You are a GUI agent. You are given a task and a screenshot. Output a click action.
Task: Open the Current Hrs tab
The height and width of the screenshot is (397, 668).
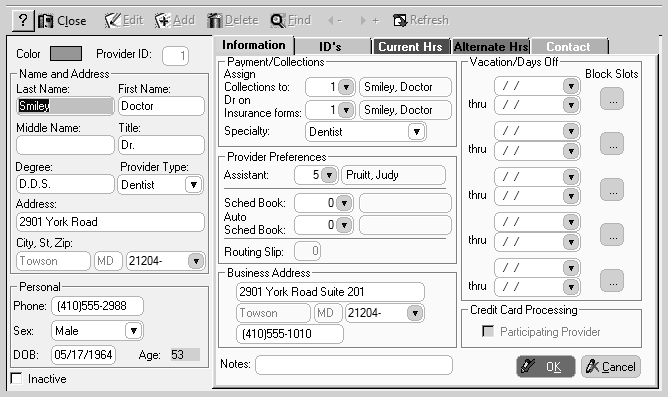(x=411, y=46)
